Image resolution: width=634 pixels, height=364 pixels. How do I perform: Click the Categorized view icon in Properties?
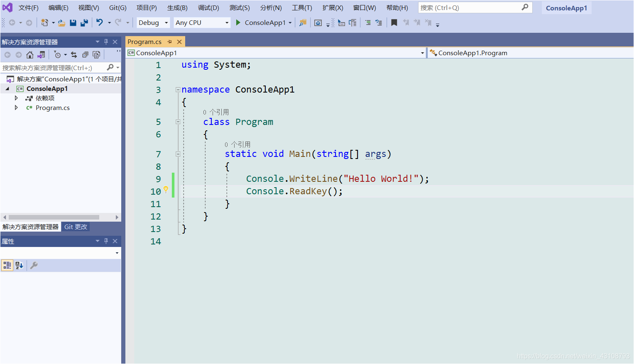pyautogui.click(x=7, y=265)
